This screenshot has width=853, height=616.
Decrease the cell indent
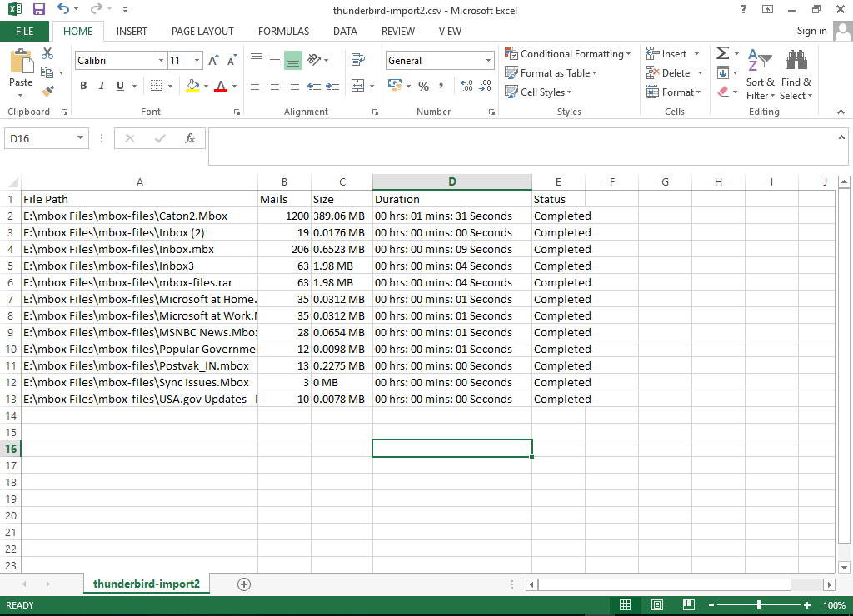click(314, 86)
